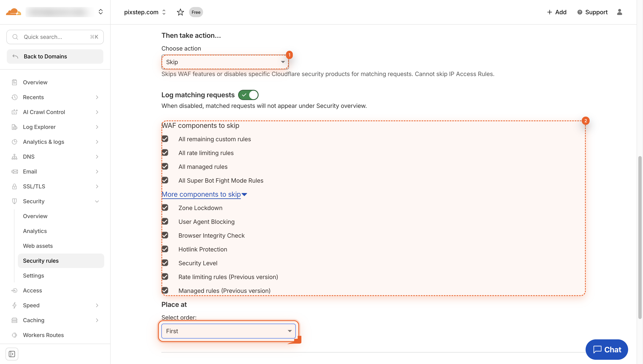Click Back to Domains
The width and height of the screenshot is (643, 364).
[x=45, y=56]
